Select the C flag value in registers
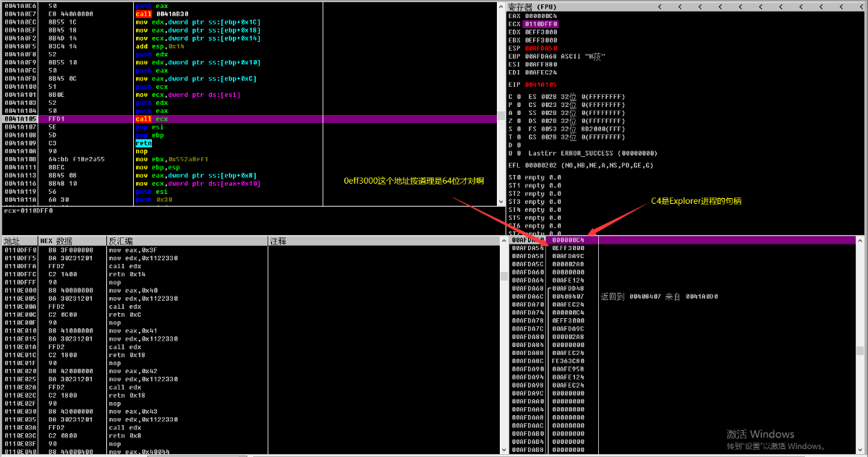This screenshot has width=868, height=457. 519,96
